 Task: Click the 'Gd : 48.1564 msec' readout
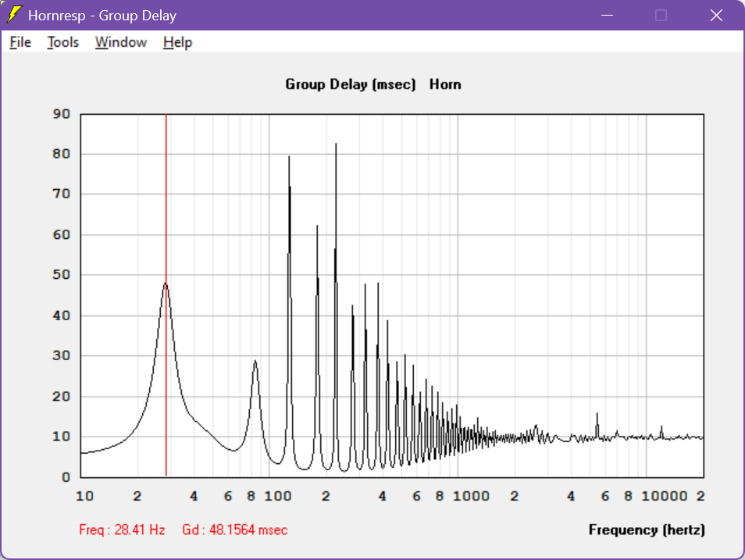235,530
